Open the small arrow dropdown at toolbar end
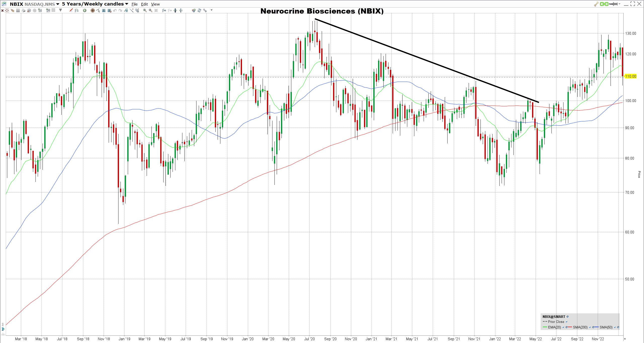 pos(212,10)
